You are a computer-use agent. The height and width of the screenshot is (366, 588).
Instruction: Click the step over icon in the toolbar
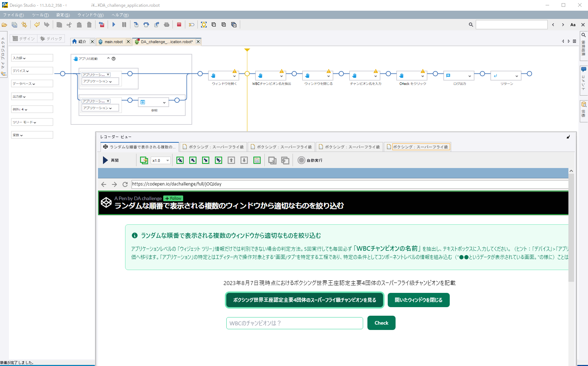tap(146, 25)
